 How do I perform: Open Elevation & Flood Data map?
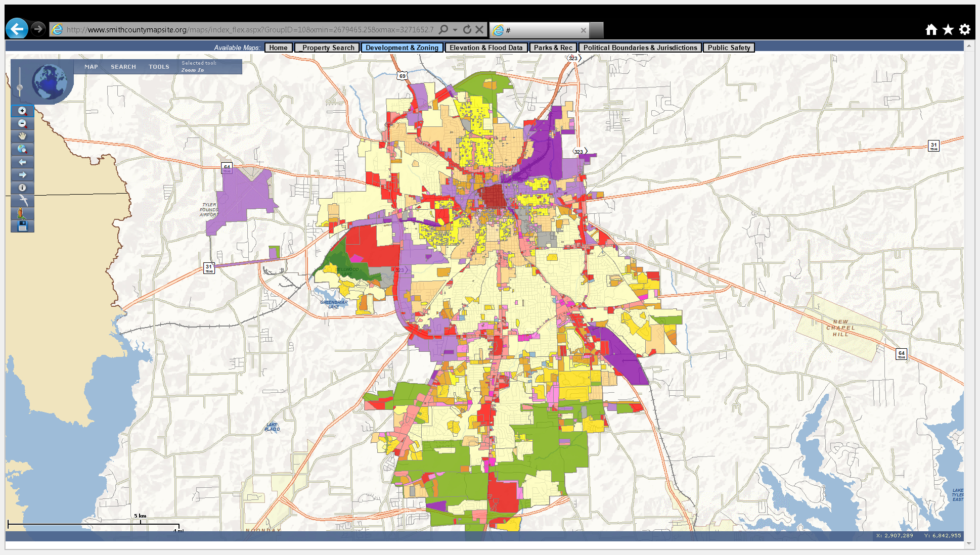pos(485,48)
